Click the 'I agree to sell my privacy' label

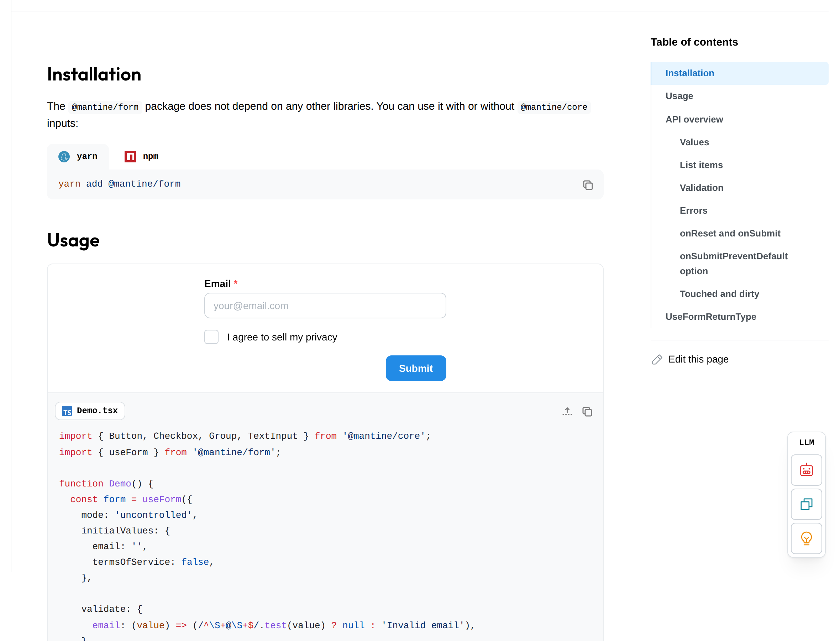point(282,337)
